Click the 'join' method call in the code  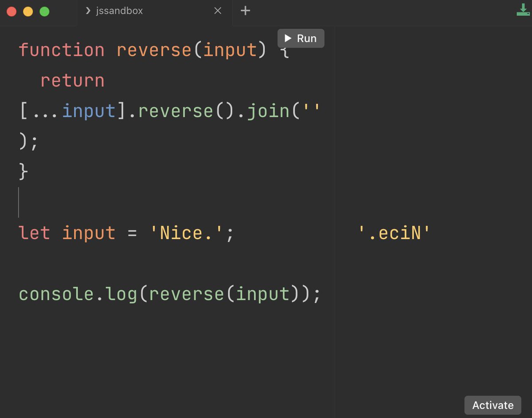[269, 111]
